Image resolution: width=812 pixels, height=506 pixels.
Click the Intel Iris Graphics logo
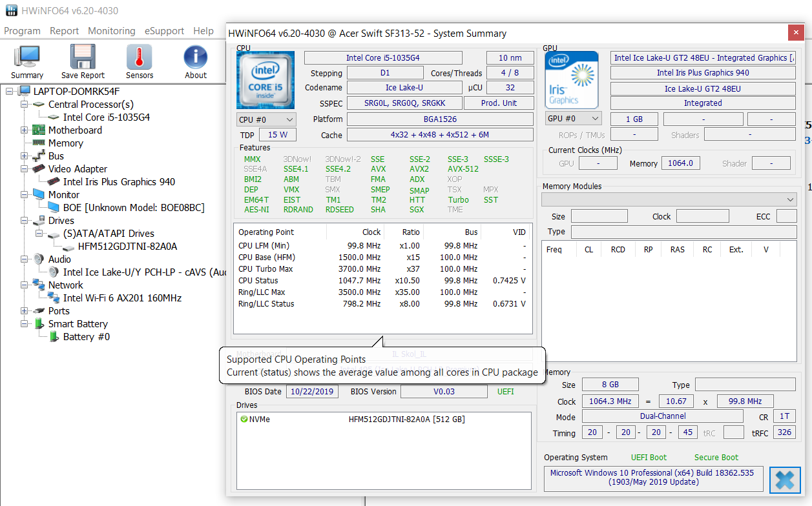point(572,81)
